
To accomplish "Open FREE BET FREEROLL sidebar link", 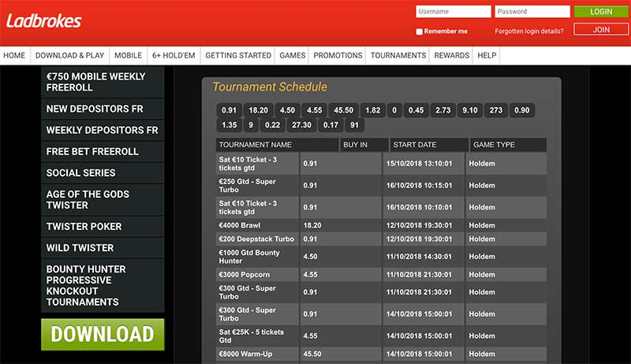I will (x=103, y=151).
